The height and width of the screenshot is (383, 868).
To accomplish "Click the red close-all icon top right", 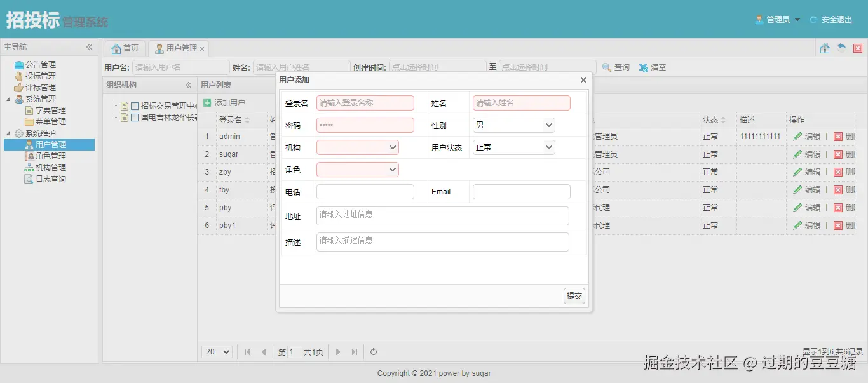I will click(x=858, y=48).
